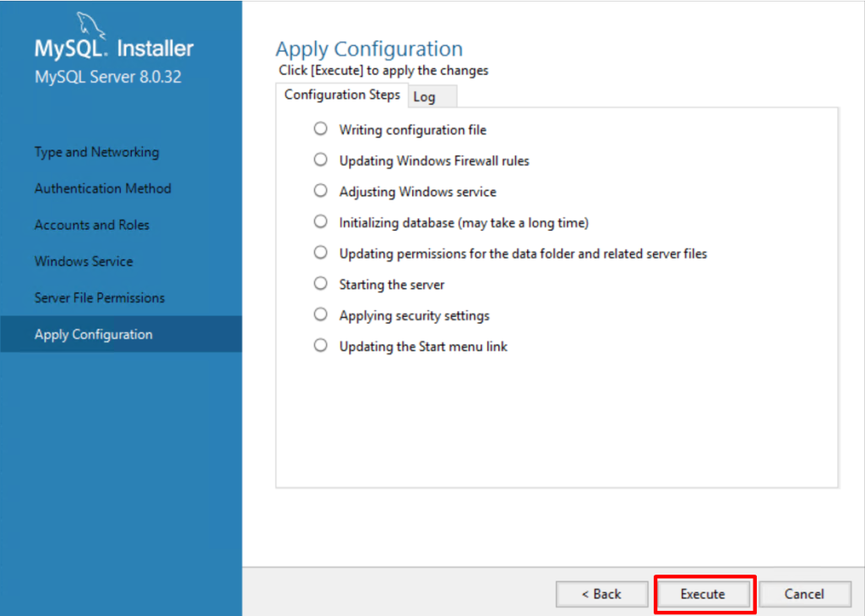Select Apply Configuration in the sidebar
Image resolution: width=865 pixels, height=616 pixels.
[x=121, y=334]
